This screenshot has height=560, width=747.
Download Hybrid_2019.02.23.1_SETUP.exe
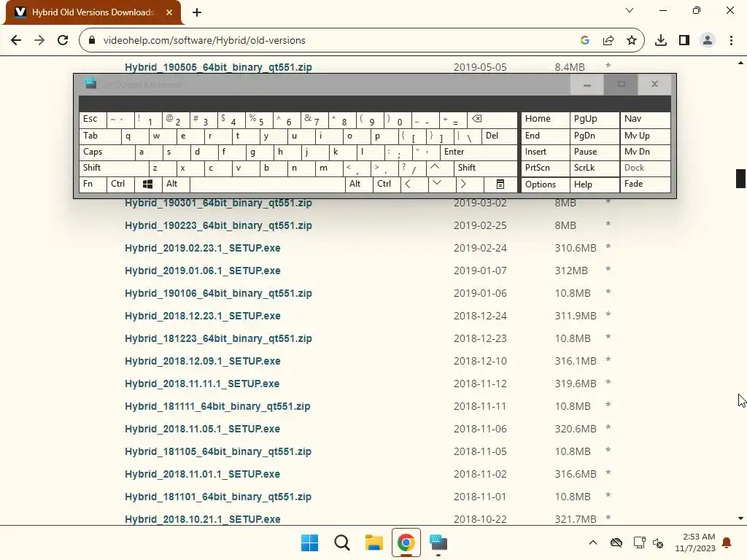[203, 248]
